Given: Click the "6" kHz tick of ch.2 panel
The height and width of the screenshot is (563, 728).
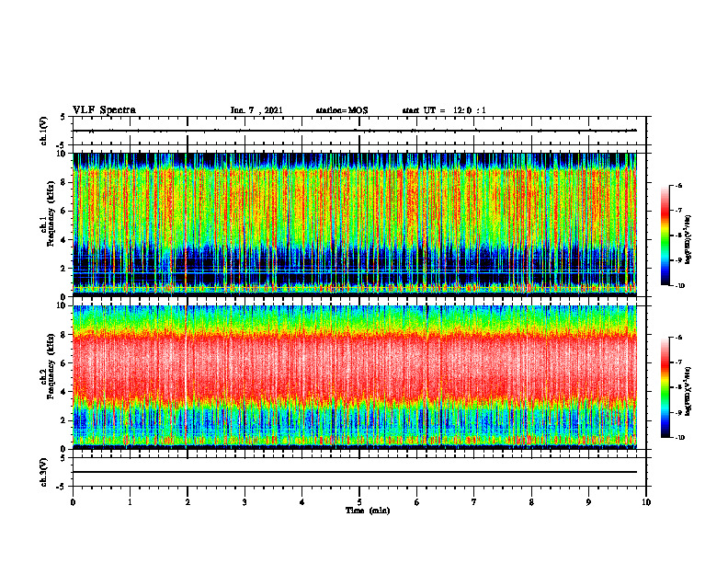Looking at the screenshot, I should (x=64, y=363).
